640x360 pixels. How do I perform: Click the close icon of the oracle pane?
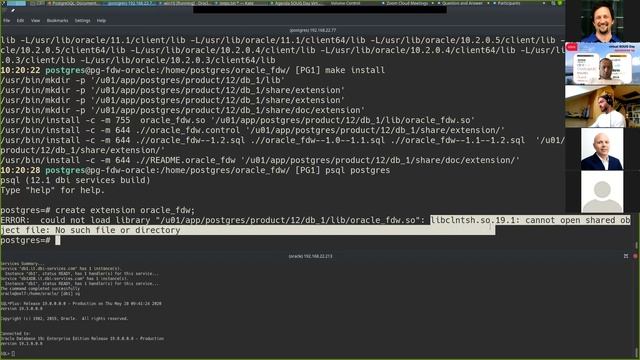point(635,256)
